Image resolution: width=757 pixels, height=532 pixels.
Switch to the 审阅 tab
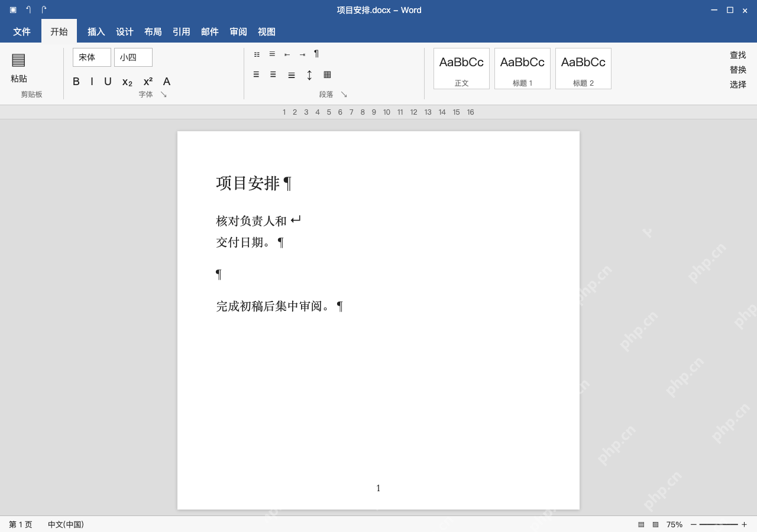[x=238, y=32]
